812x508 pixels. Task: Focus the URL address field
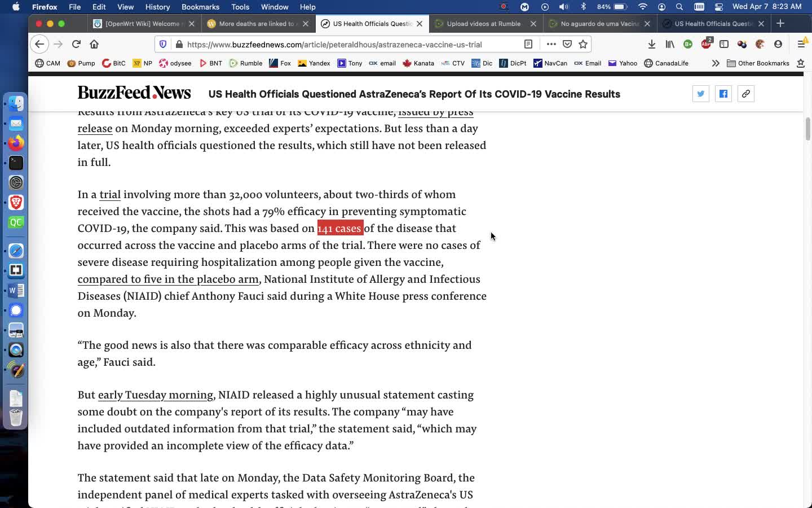[350, 44]
